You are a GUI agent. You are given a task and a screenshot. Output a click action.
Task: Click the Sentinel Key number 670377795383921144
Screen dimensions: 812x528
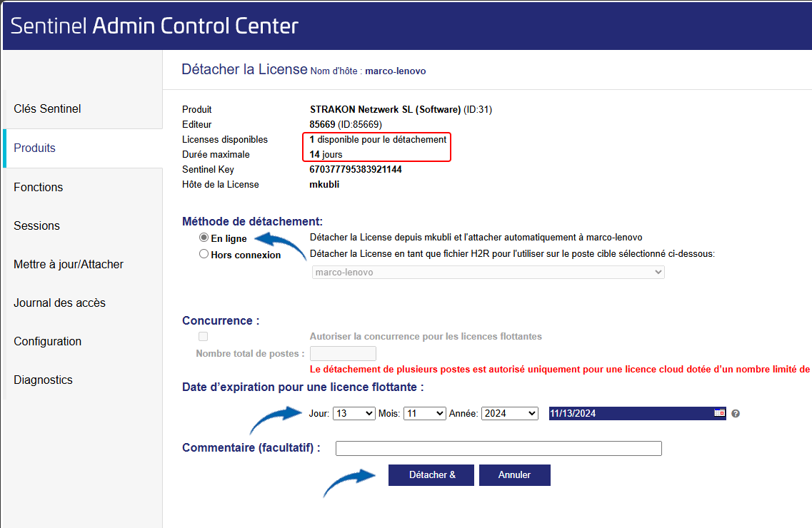tap(356, 169)
